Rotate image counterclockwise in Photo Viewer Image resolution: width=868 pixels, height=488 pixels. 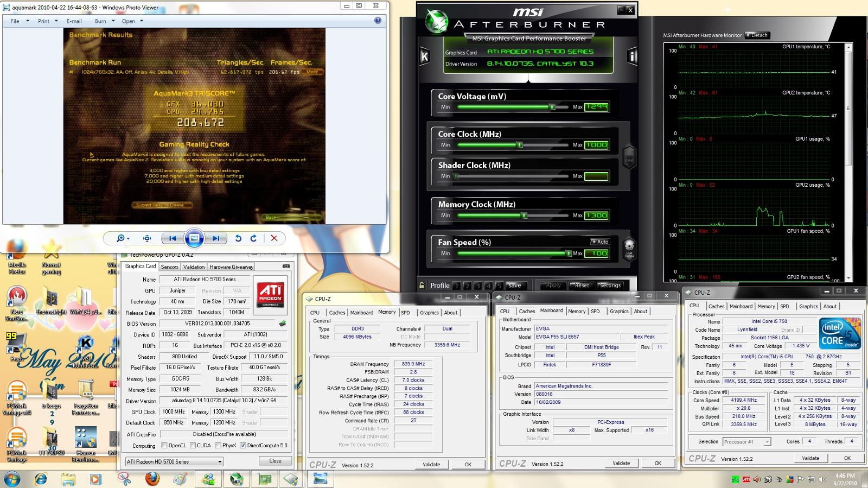[238, 238]
